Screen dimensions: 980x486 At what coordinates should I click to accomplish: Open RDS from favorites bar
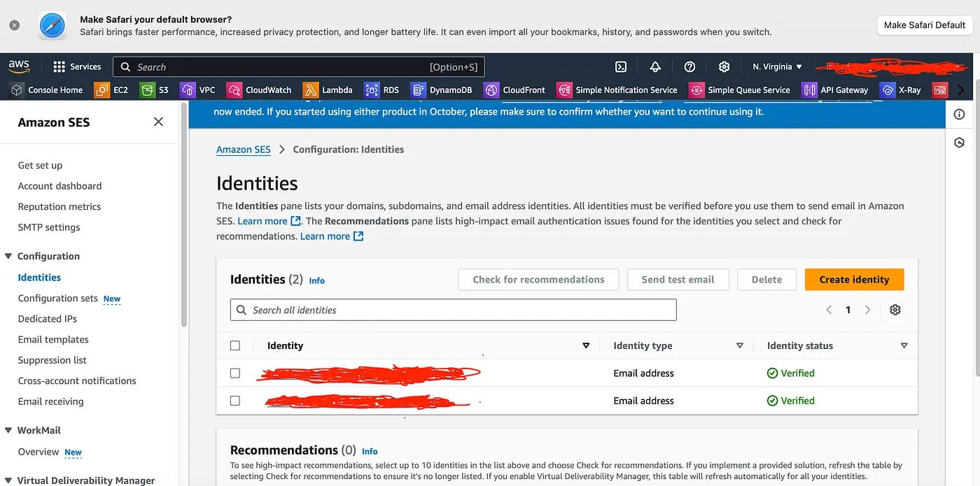pos(381,90)
